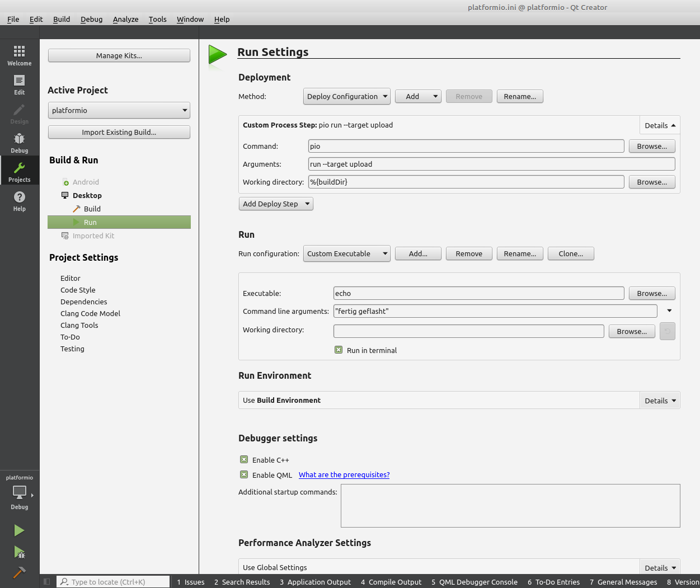Open the Analyze menu
Screen dimensions: 700x588
pos(125,19)
